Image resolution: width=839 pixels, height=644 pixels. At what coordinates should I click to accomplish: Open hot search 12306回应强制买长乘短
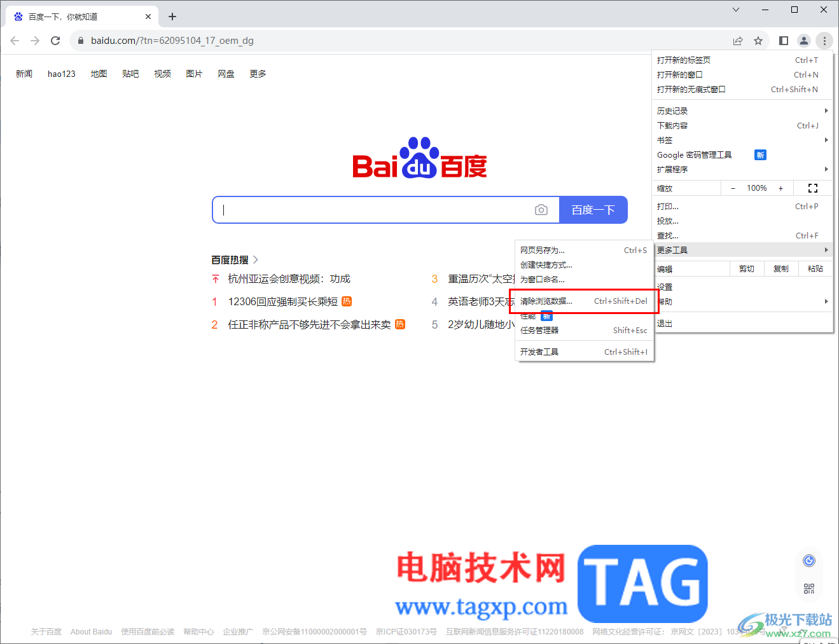tap(283, 301)
